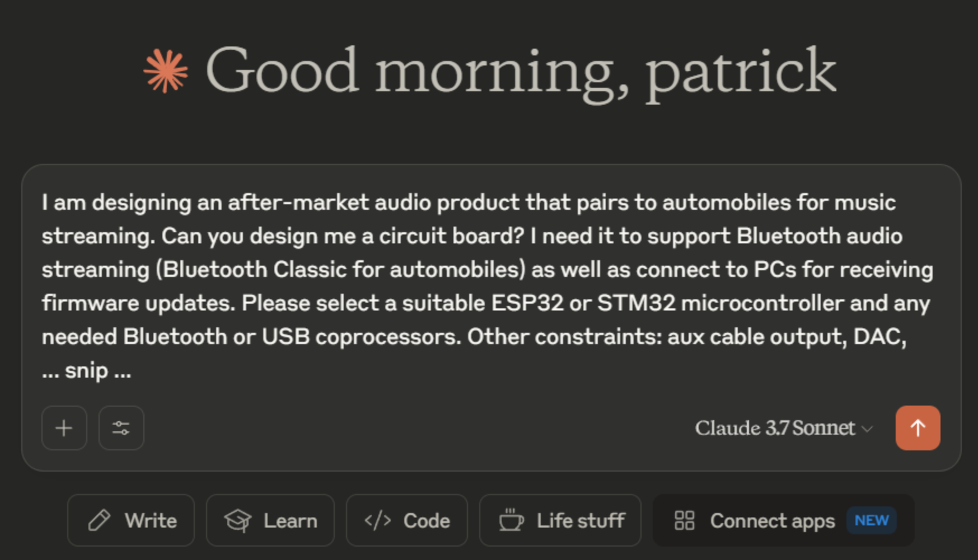
Task: Choose the Learn suggestion label
Action: (290, 520)
